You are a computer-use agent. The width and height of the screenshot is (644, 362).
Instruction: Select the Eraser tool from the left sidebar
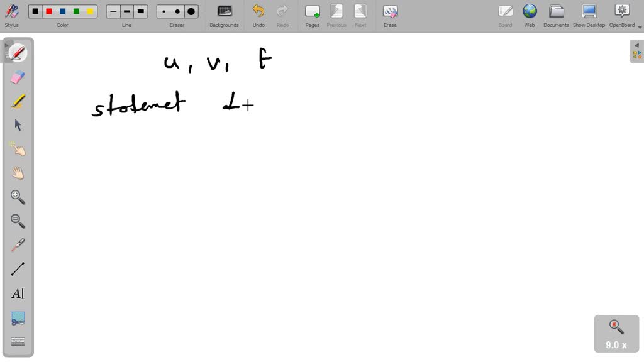18,77
